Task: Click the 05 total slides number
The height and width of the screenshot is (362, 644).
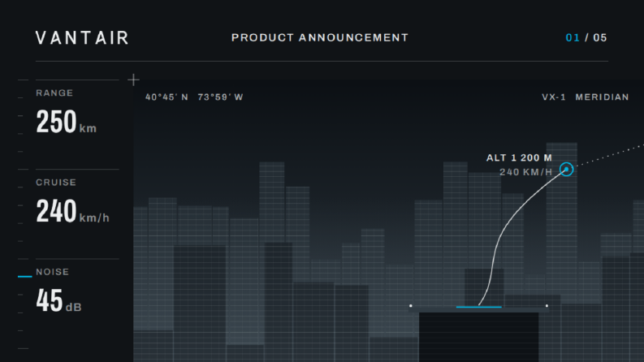Action: click(599, 38)
